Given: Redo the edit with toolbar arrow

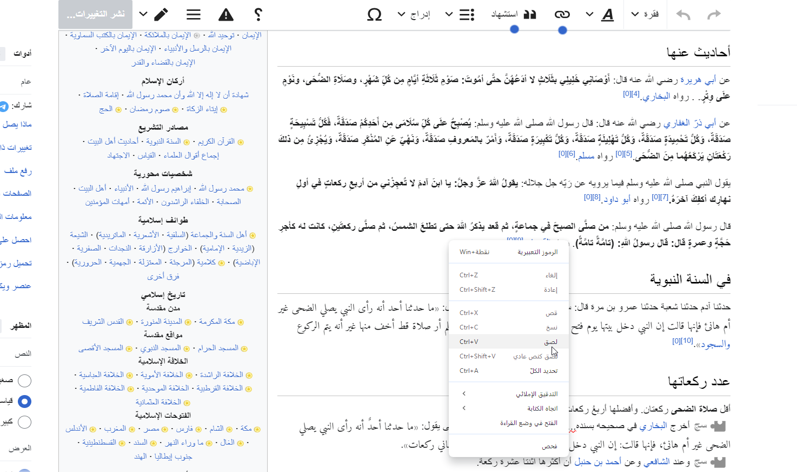Looking at the screenshot, I should coord(714,15).
